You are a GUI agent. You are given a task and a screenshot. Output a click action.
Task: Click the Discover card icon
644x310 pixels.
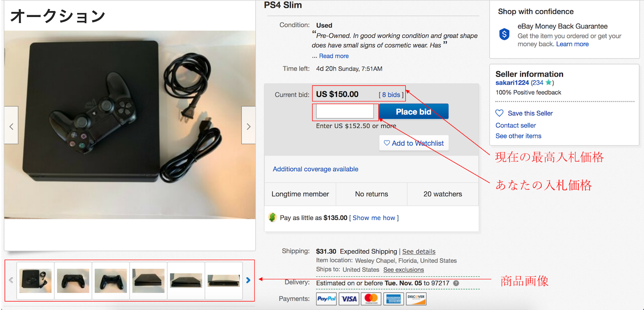pyautogui.click(x=416, y=298)
